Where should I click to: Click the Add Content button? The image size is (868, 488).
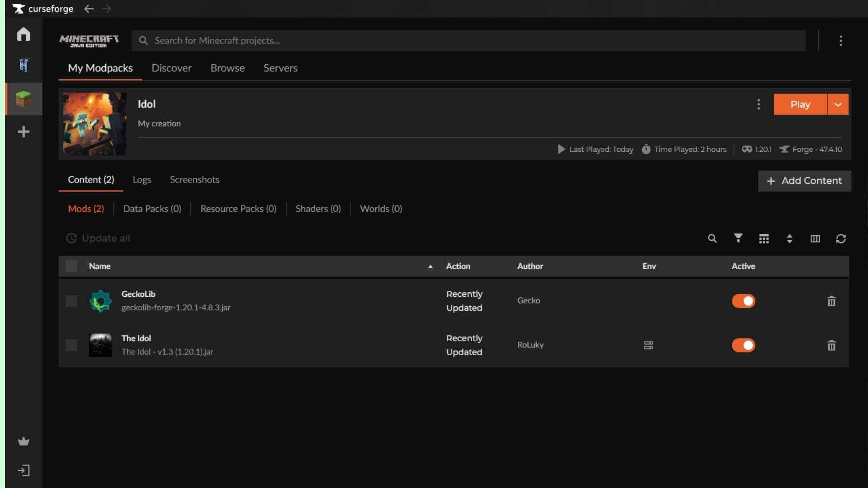[x=804, y=181]
